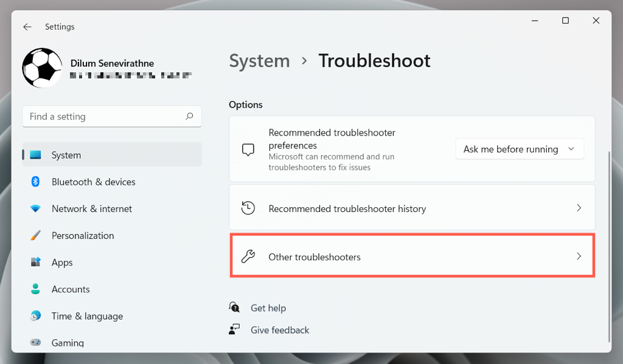This screenshot has height=364, width=623.
Task: Open the Accounts settings section
Action: click(x=71, y=289)
